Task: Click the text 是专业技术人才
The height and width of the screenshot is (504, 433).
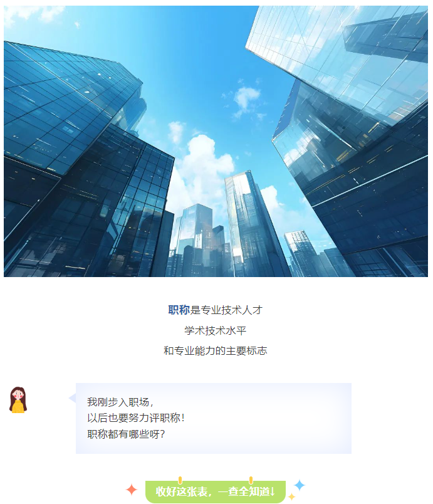Action: pos(226,310)
